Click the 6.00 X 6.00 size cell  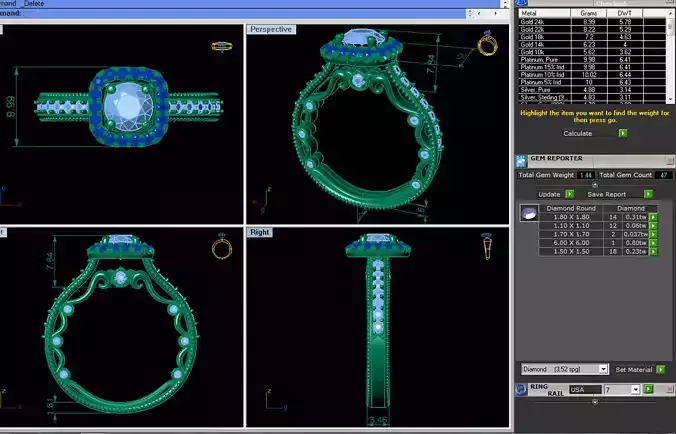[x=571, y=243]
